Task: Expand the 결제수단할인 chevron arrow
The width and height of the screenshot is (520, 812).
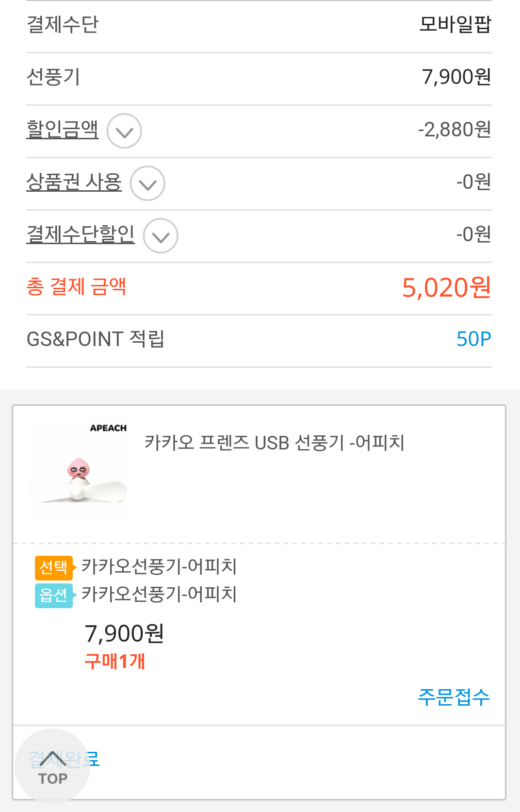Action: click(161, 236)
